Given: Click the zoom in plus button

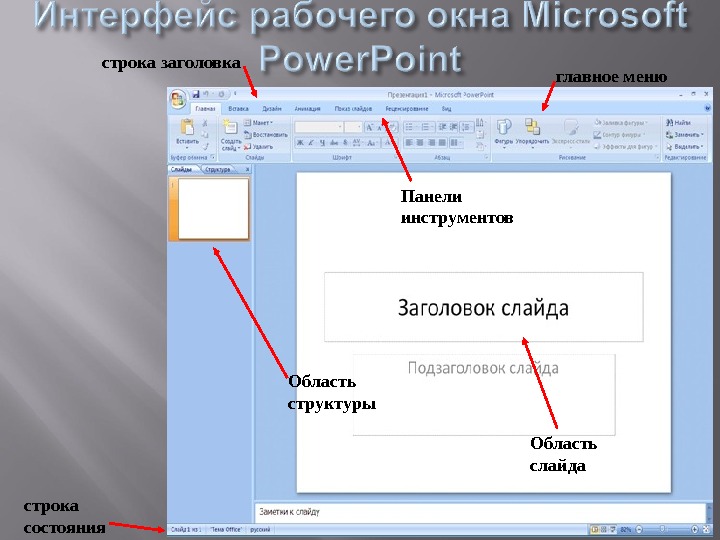Looking at the screenshot, I should (x=695, y=529).
